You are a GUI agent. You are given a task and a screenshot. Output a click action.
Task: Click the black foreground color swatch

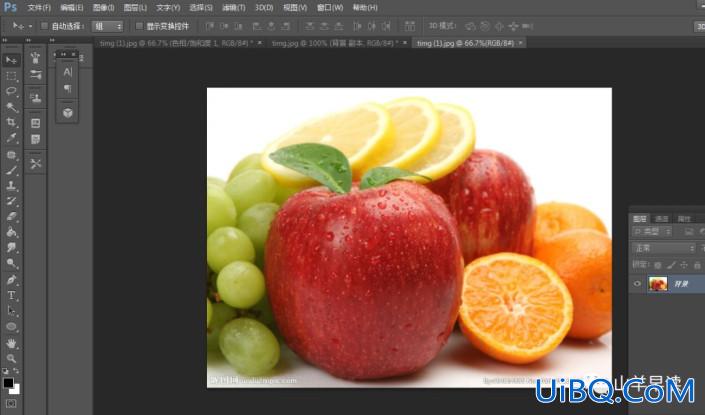tap(8, 383)
